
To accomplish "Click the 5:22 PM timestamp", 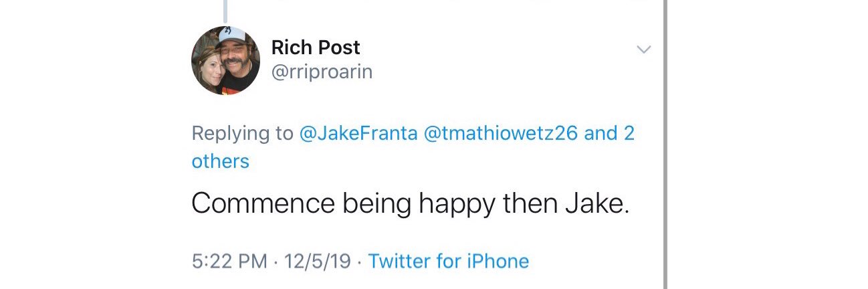I will click(x=229, y=261).
